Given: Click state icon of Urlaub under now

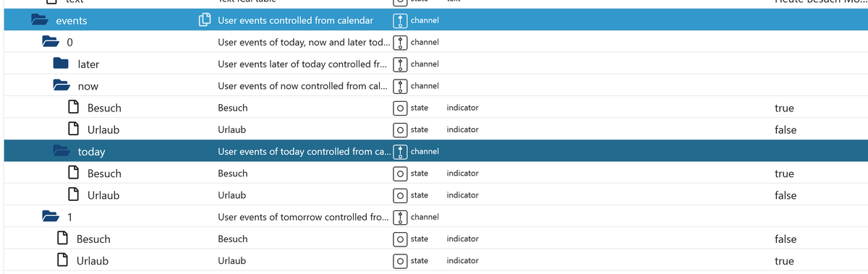Looking at the screenshot, I should [x=400, y=130].
